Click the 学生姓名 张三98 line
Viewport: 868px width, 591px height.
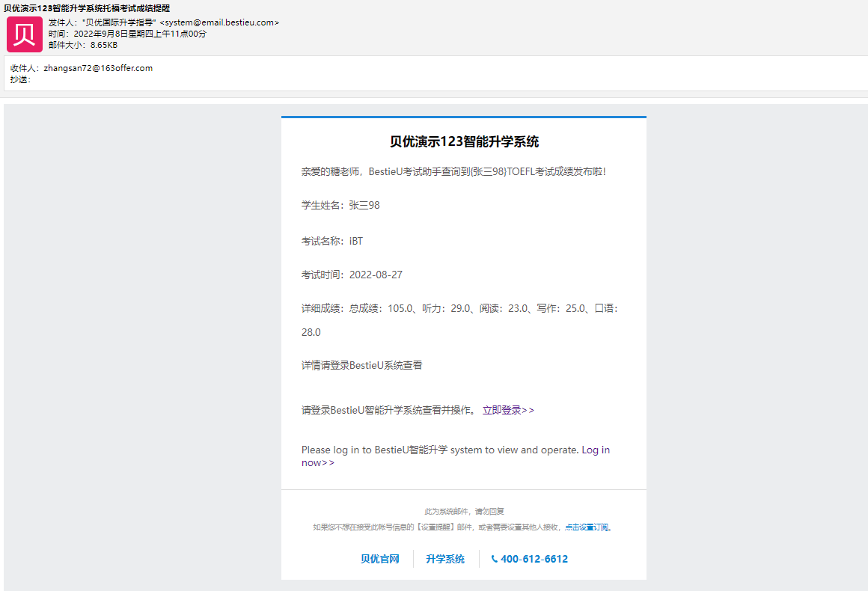pyautogui.click(x=340, y=205)
